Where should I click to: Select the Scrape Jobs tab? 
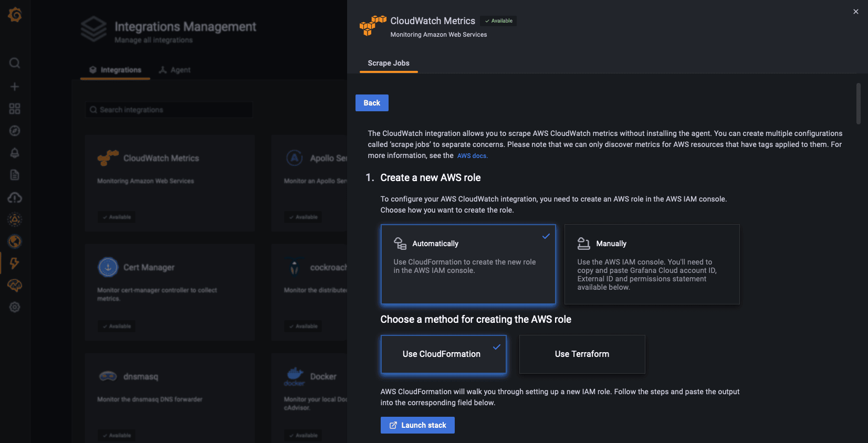tap(389, 63)
